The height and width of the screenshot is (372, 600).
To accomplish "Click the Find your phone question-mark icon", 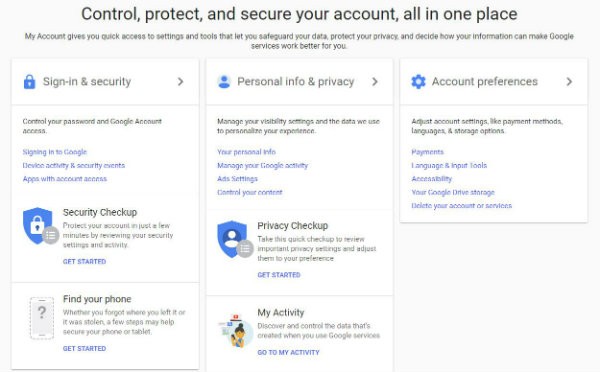I will point(42,318).
